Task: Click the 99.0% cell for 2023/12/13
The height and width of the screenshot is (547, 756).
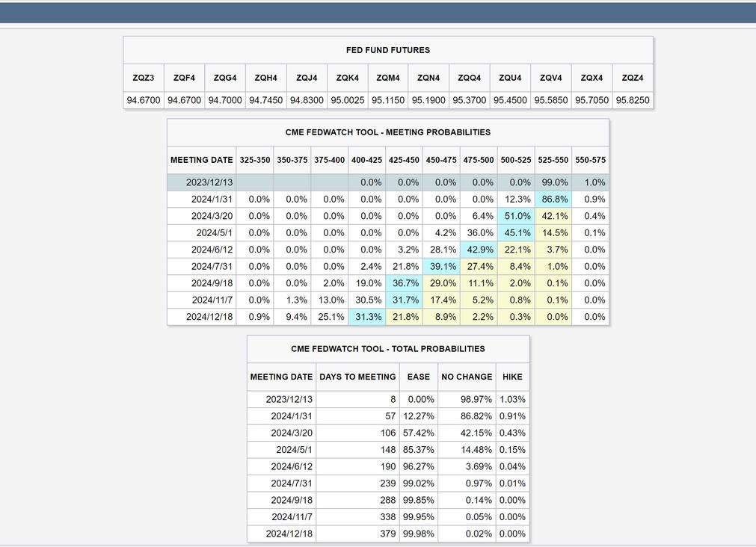Action: (554, 182)
